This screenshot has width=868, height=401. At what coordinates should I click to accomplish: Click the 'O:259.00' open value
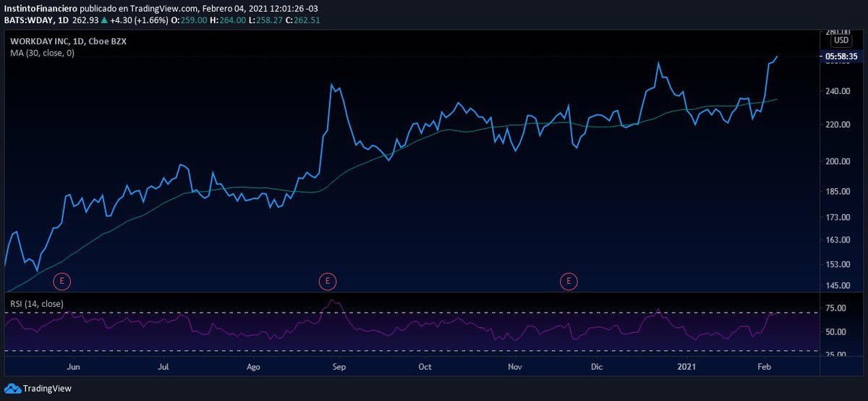[189, 20]
